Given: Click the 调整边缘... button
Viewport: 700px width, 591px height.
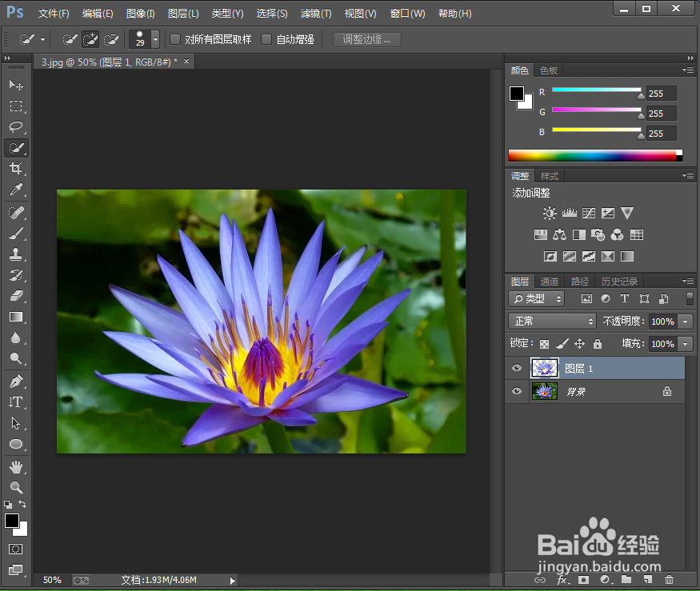Looking at the screenshot, I should coord(366,39).
